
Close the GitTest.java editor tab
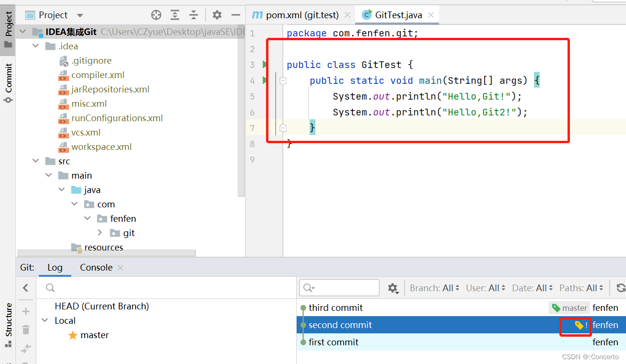click(x=431, y=15)
